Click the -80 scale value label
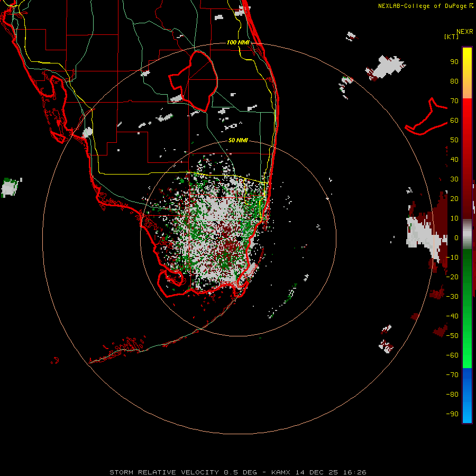Screen dimensions: 476x476 click(452, 395)
